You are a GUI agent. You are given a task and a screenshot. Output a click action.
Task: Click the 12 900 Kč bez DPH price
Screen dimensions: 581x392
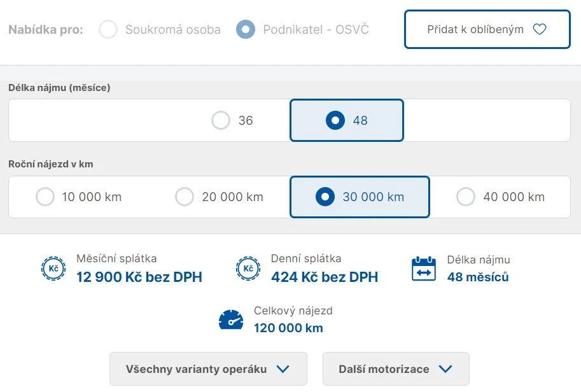139,277
